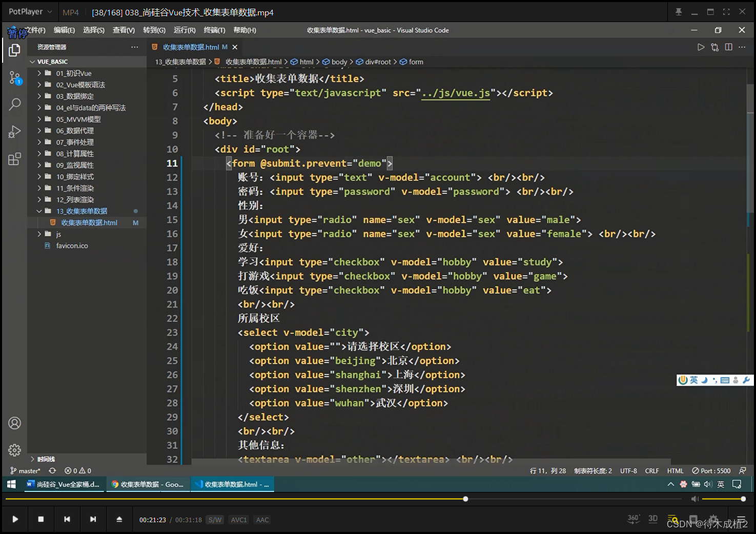This screenshot has width=756, height=534.
Task: Skip to previous file in PotPlayer
Action: [x=67, y=519]
